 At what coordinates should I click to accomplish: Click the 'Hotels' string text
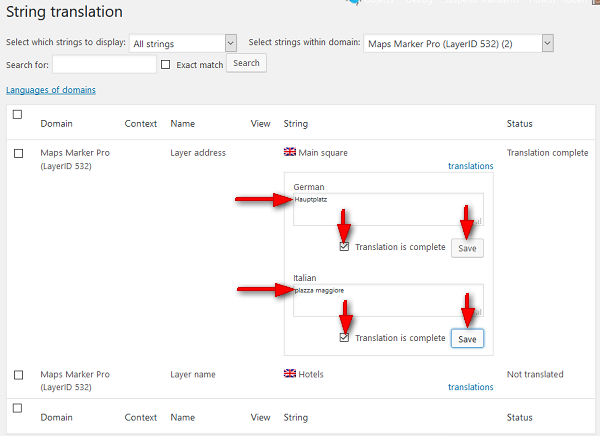point(311,374)
